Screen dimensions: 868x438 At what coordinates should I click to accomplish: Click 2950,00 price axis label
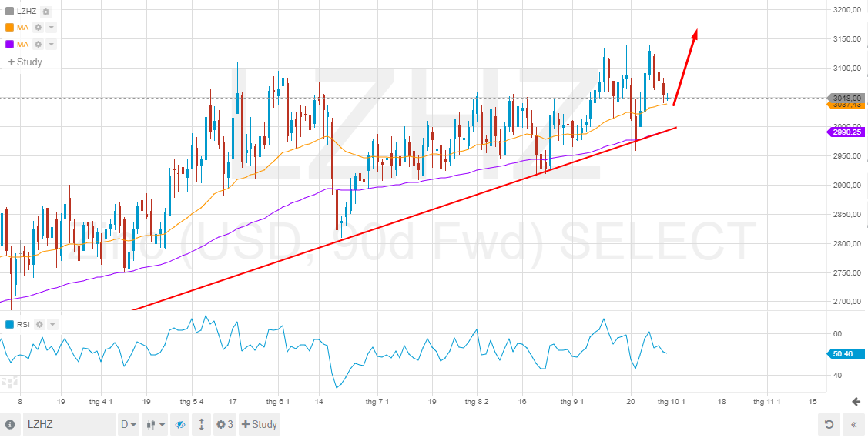click(849, 156)
